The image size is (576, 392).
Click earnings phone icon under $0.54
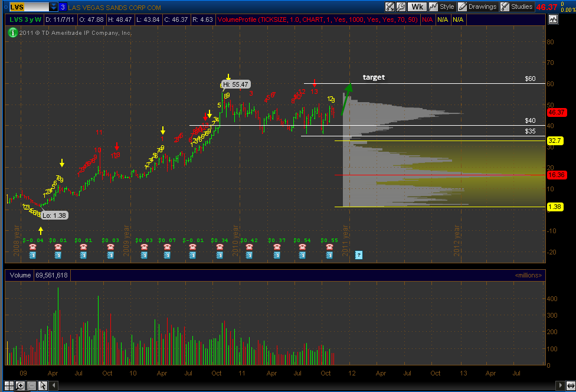[x=302, y=247]
